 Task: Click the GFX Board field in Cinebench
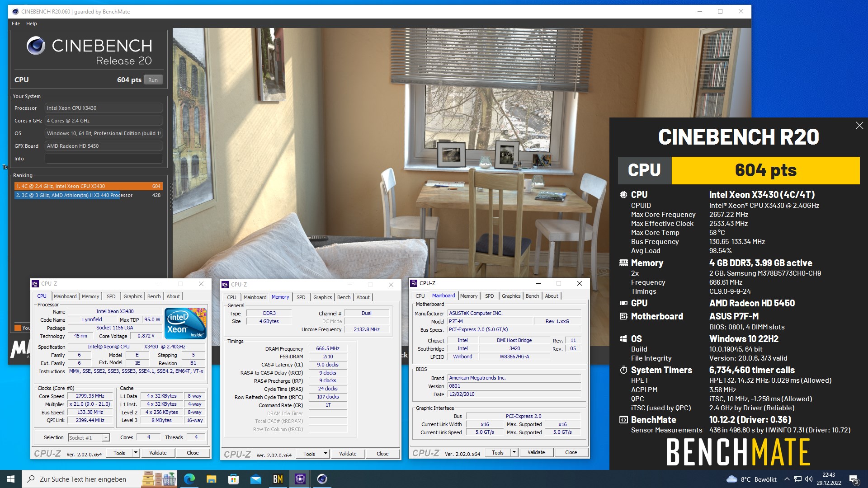tap(104, 146)
